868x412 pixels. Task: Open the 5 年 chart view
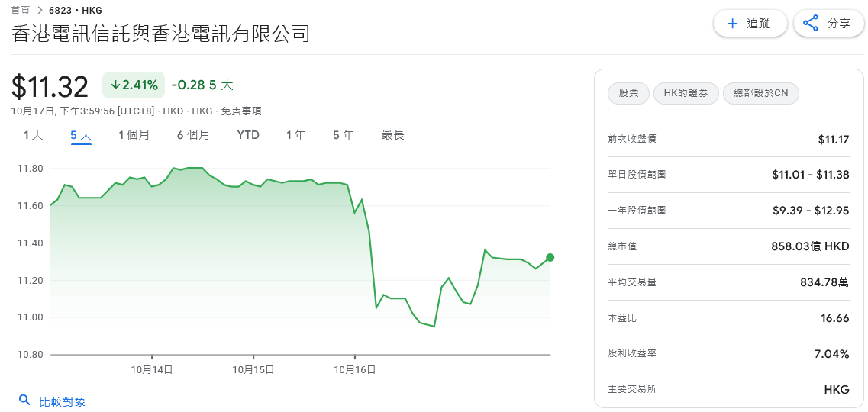(x=343, y=135)
